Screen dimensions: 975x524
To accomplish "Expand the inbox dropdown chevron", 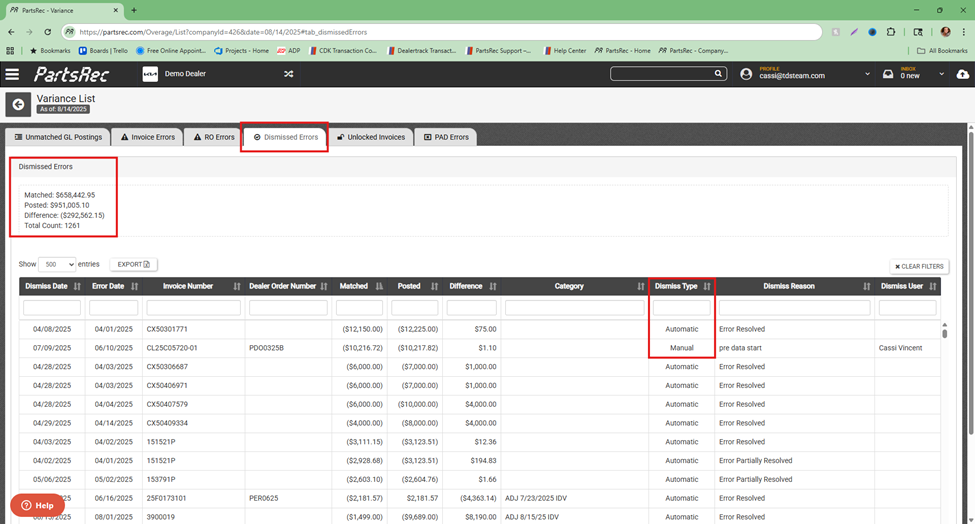I will tap(941, 74).
